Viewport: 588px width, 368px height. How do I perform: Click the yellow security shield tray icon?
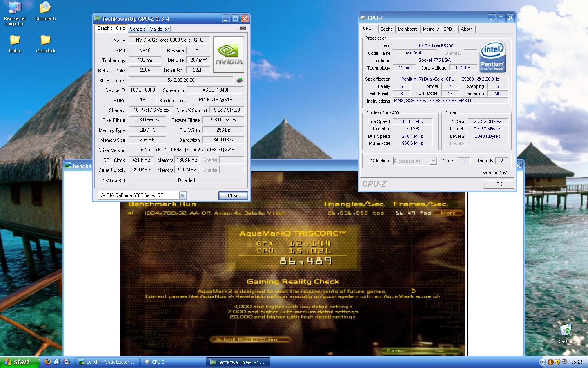click(x=557, y=362)
